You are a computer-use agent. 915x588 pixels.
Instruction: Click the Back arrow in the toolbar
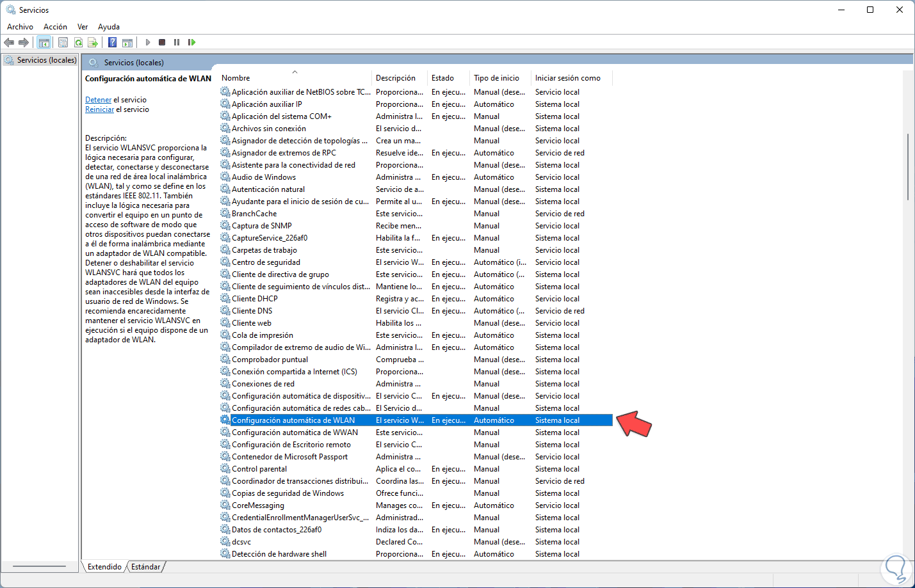tap(9, 42)
